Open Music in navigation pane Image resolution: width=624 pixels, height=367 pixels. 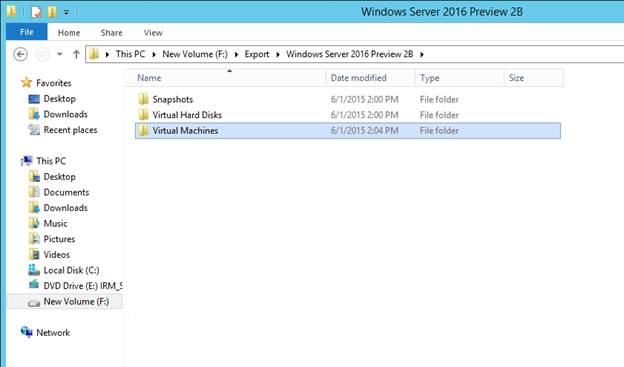[x=55, y=223]
